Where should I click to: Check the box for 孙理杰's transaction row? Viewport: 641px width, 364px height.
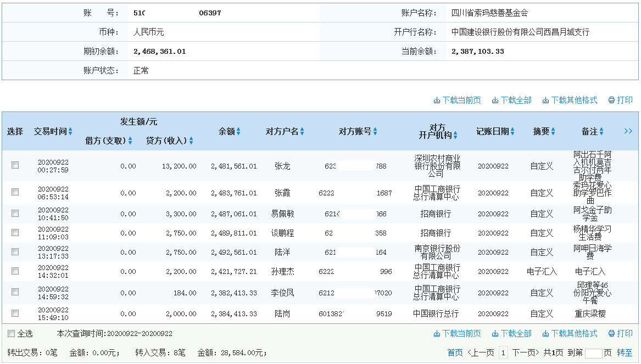[x=15, y=271]
